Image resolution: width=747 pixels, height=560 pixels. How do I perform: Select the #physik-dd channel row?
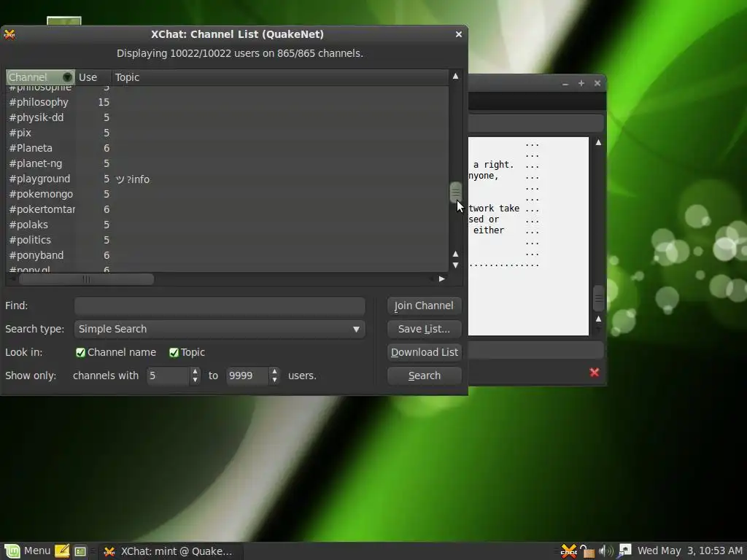click(x=227, y=117)
